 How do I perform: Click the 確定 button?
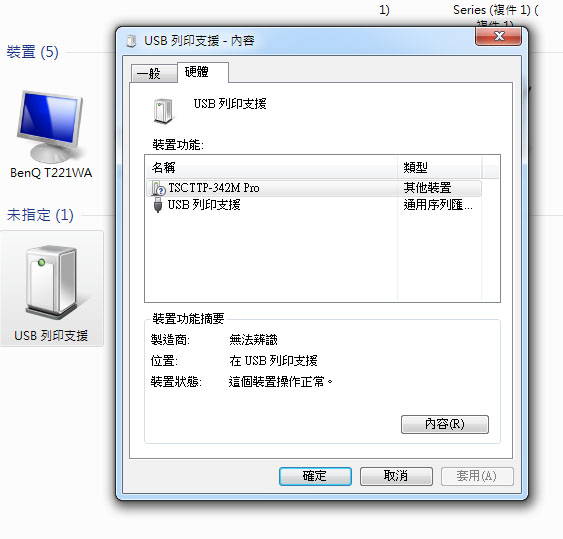coord(315,476)
